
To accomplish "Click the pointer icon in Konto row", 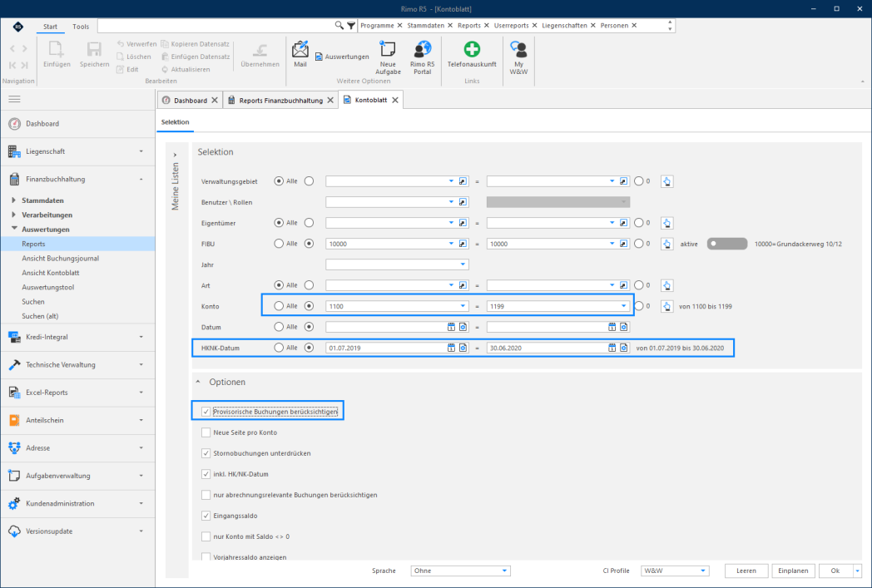I will [x=666, y=306].
